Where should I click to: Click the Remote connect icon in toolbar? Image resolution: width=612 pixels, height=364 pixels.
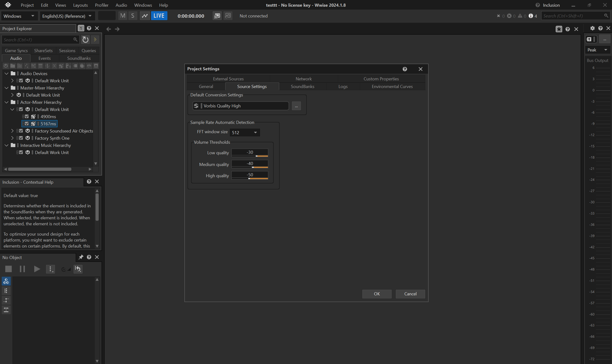(217, 16)
